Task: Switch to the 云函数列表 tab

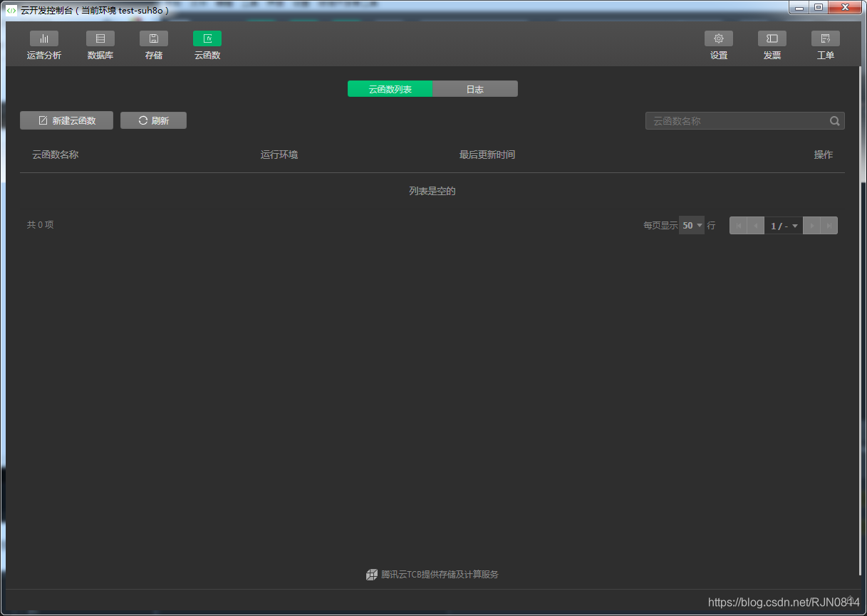Action: tap(390, 89)
